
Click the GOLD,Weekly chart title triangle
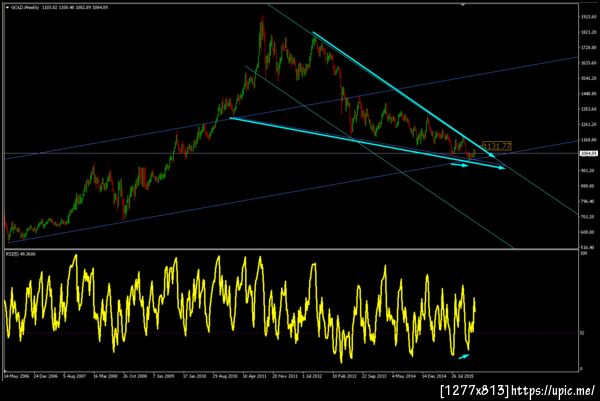coord(7,7)
